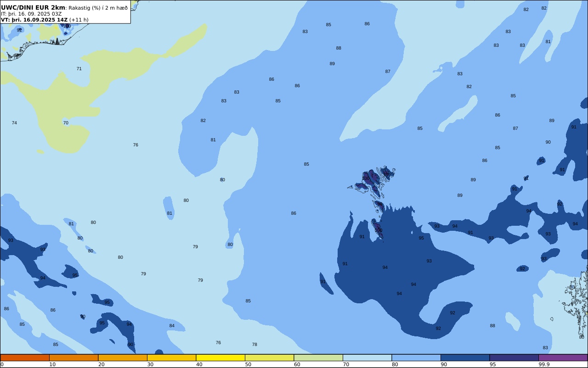Select the purple above-99.9 legend swatch
Viewport: 588px width, 368px height.
pyautogui.click(x=563, y=357)
